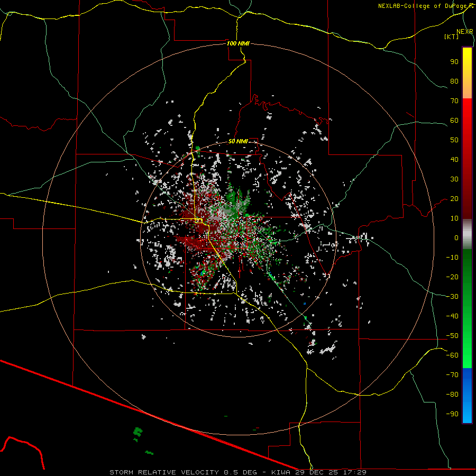The image size is (476, 476).
Task: Click the gray zero-velocity segment of the color bar
Action: click(x=467, y=234)
